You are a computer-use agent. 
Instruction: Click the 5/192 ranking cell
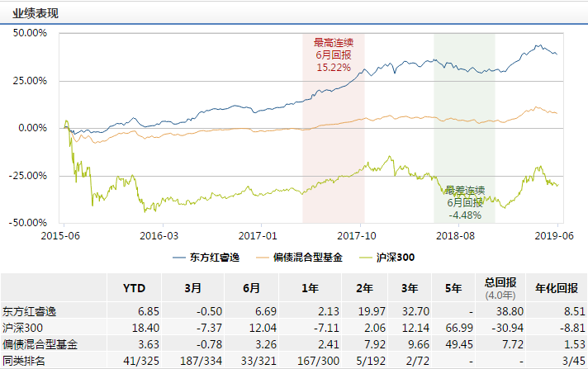coord(371,361)
